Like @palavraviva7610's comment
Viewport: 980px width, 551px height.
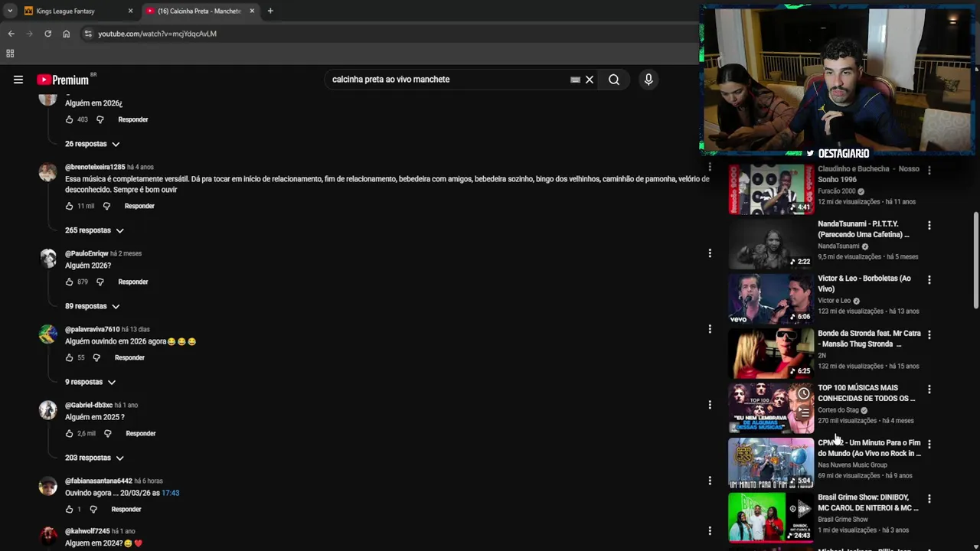[x=70, y=357]
